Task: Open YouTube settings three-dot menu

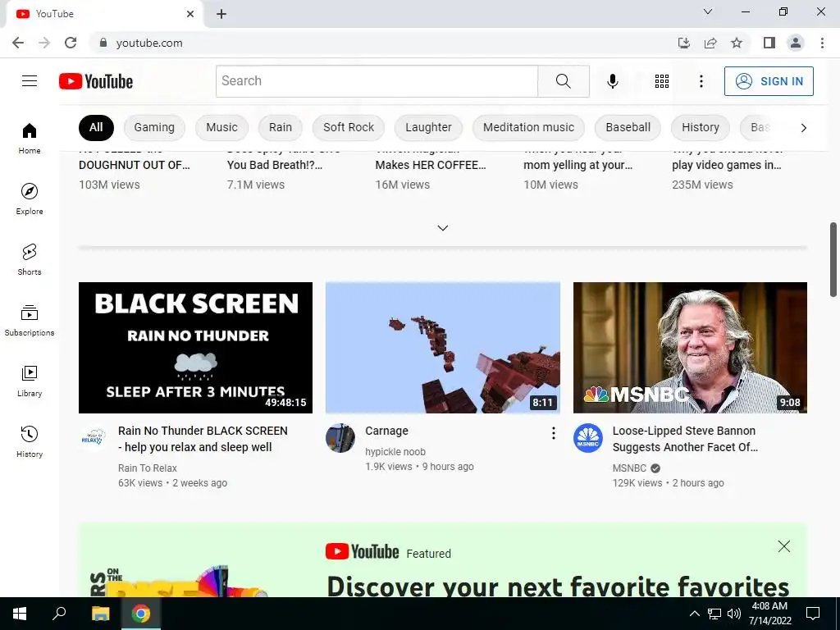Action: tap(701, 81)
